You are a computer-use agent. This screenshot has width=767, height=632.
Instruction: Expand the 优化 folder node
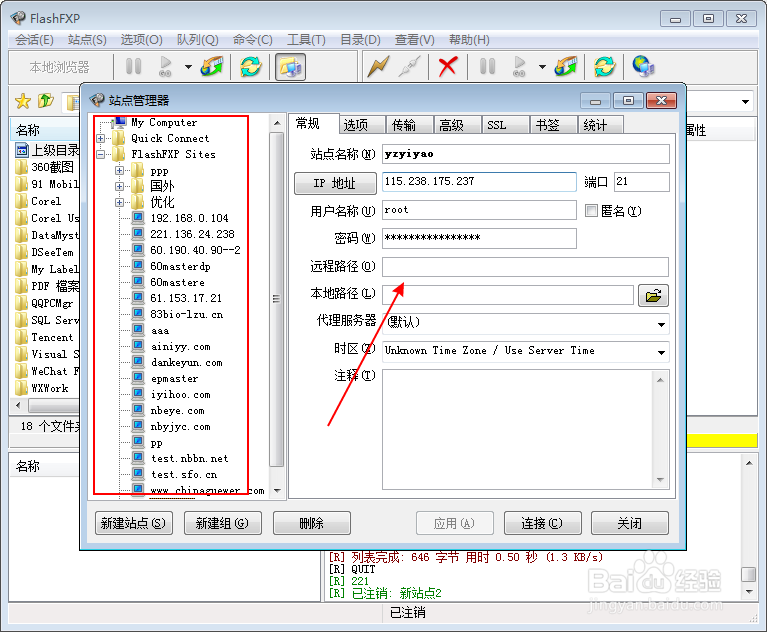pos(119,202)
